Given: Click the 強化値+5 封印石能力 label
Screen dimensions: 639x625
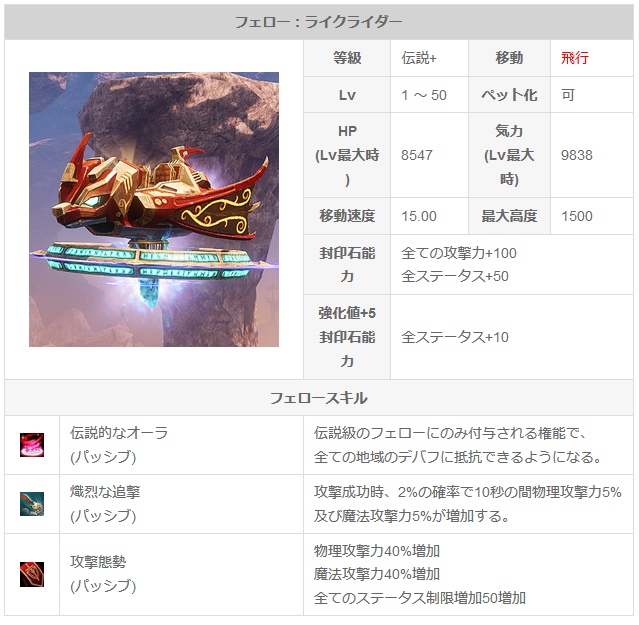Looking at the screenshot, I should [347, 337].
